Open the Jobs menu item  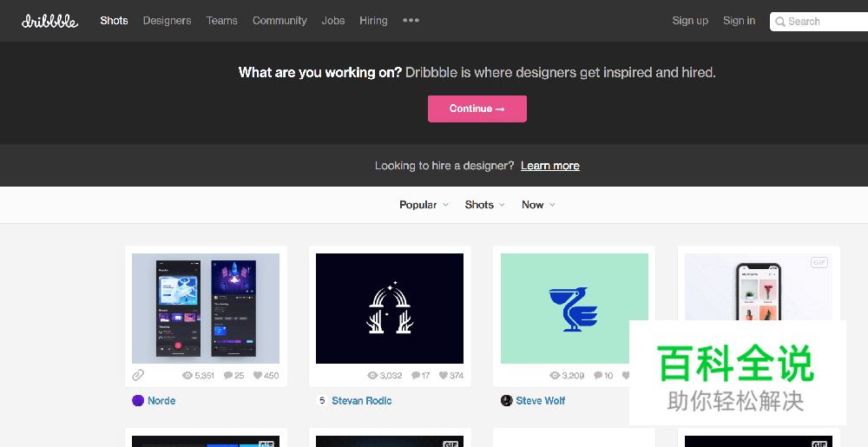[x=333, y=21]
